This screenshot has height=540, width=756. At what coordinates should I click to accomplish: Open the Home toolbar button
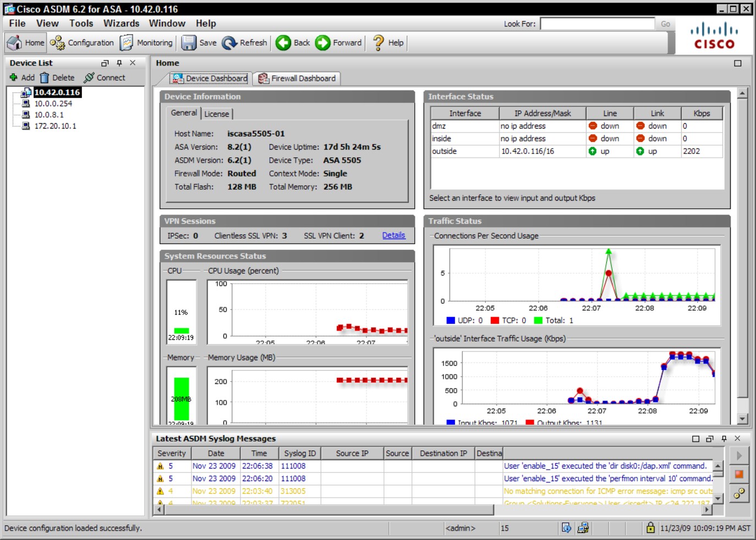pos(26,42)
